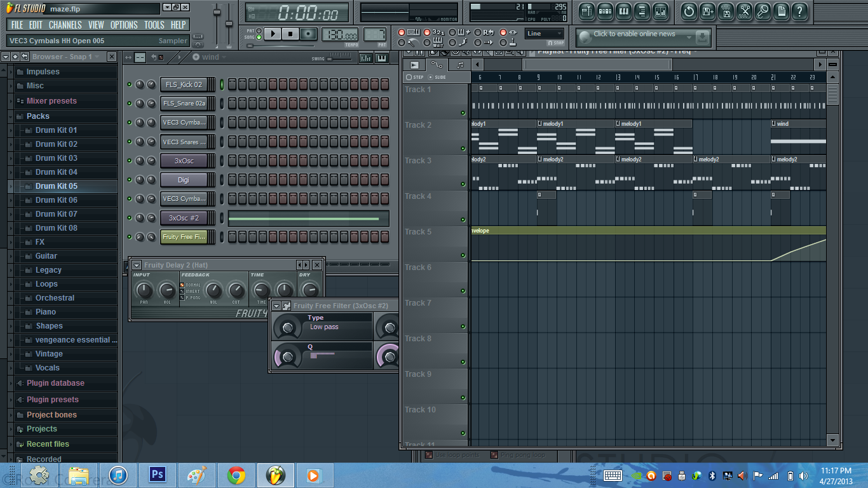868x488 pixels.
Task: Click the Record button in transport
Action: click(x=308, y=34)
